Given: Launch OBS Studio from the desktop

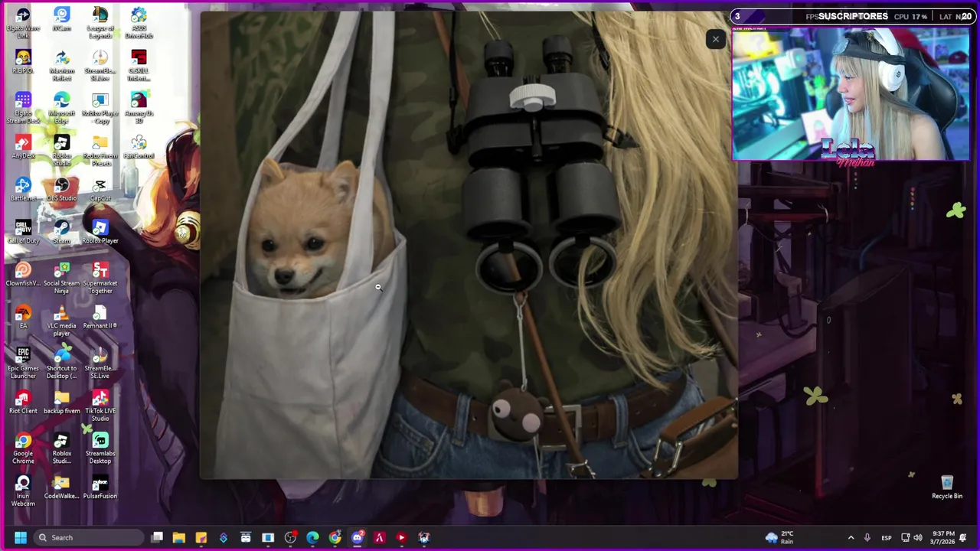Looking at the screenshot, I should 62,190.
